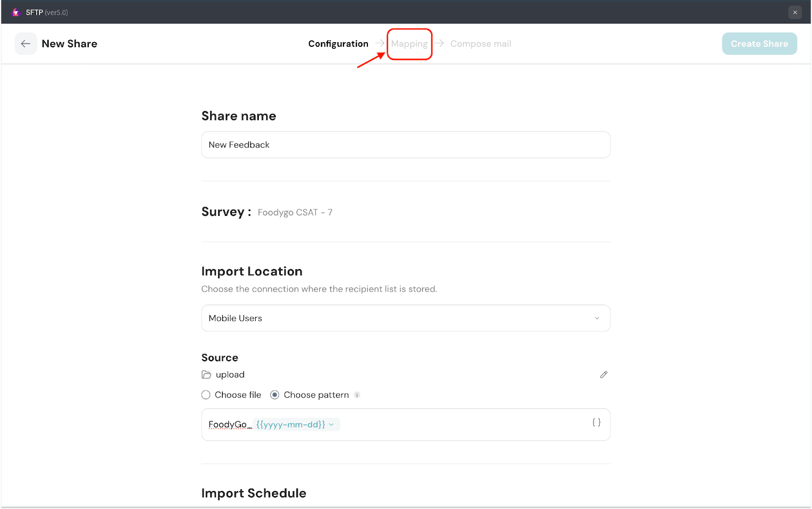This screenshot has width=812, height=509.
Task: Select the Choose file radio button
Action: 206,395
